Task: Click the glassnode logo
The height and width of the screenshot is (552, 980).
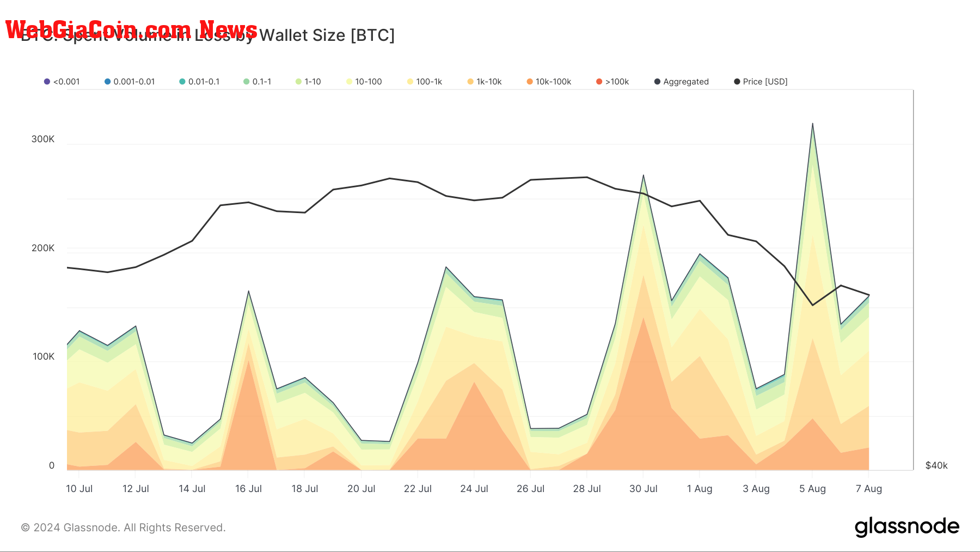Action: [x=907, y=527]
